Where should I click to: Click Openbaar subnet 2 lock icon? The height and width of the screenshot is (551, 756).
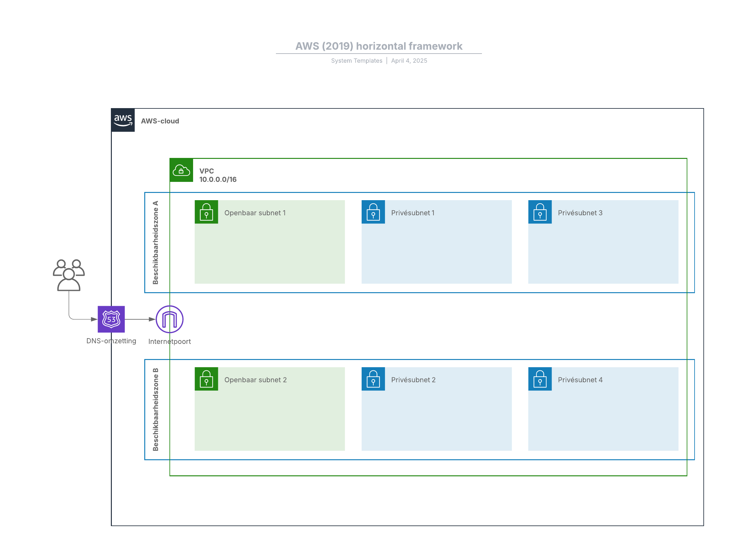coord(206,379)
